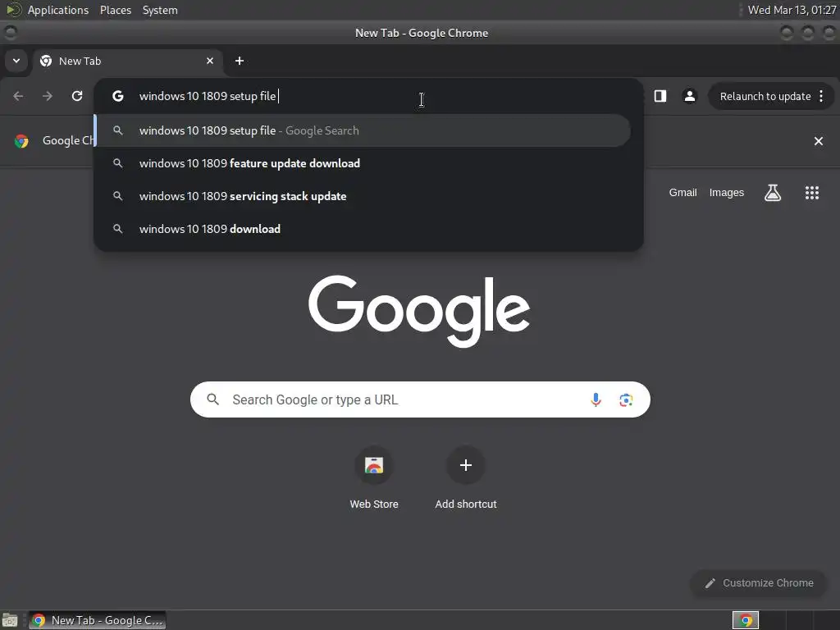The image size is (840, 630).
Task: Click the show desktop icon in bottom panel
Action: pyautogui.click(x=10, y=620)
